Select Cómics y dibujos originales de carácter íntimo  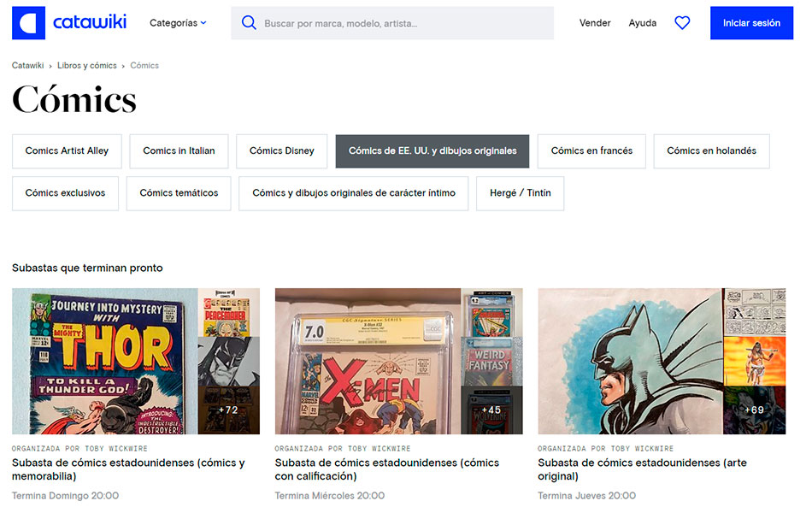(x=354, y=193)
